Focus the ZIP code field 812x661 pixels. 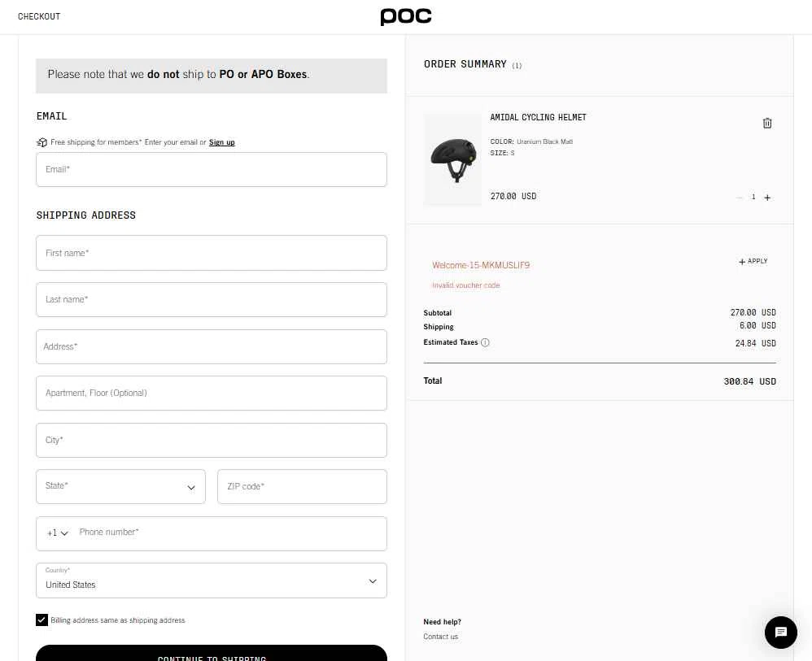[302, 486]
